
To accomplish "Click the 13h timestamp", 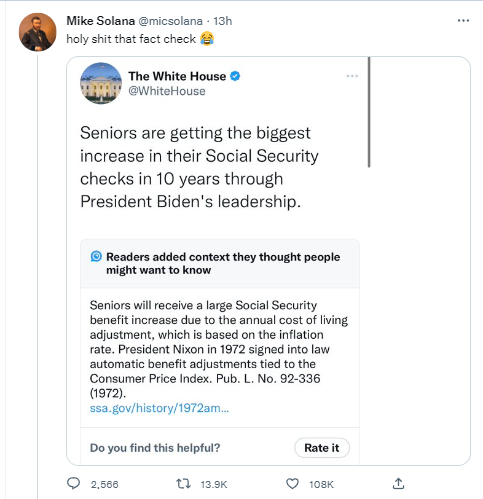I will point(222,21).
